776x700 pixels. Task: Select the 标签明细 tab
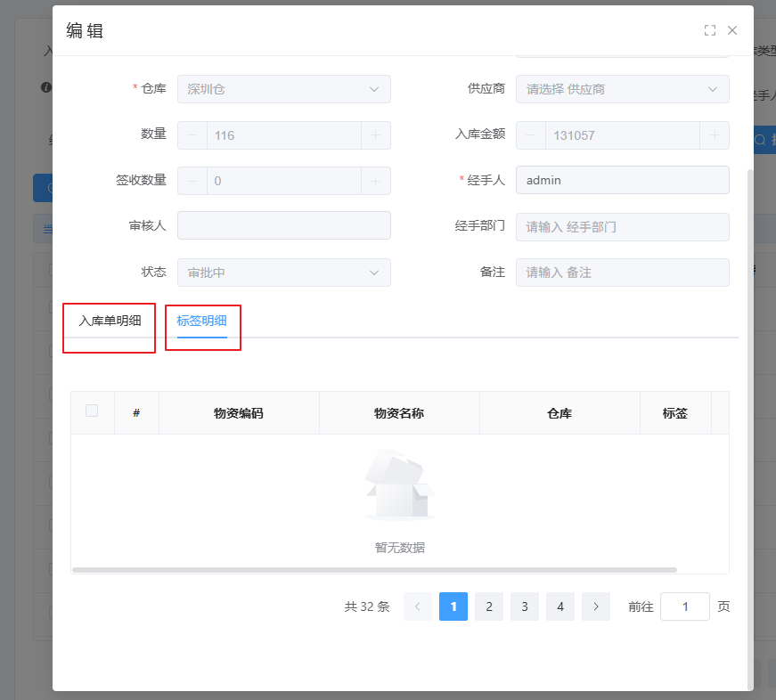point(202,321)
